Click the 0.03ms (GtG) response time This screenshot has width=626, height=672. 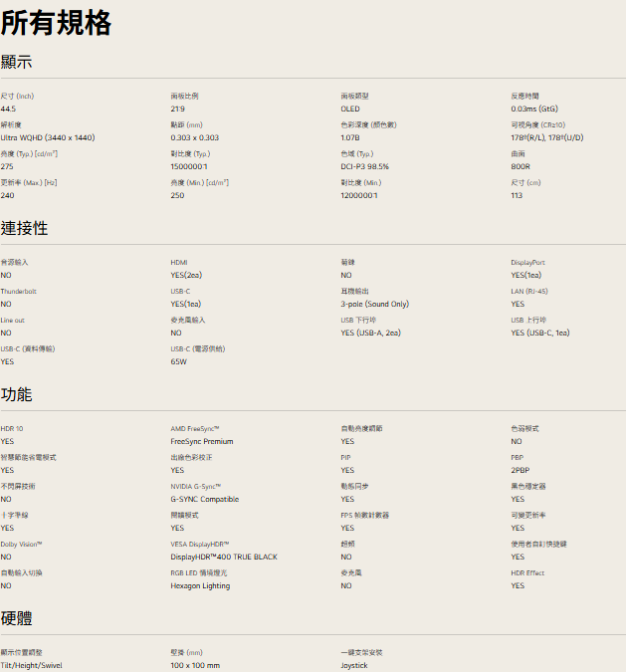(x=534, y=109)
